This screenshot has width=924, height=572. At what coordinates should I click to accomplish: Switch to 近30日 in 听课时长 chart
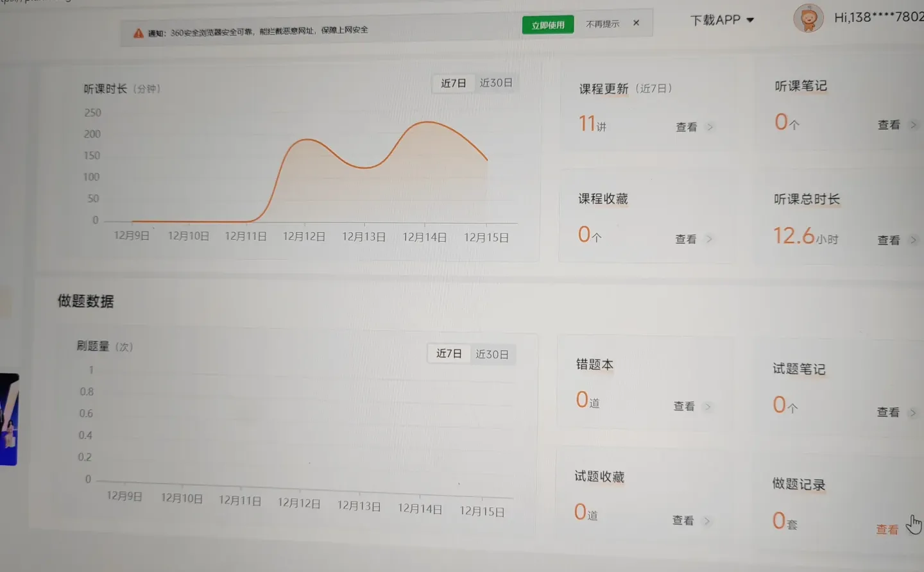(496, 83)
